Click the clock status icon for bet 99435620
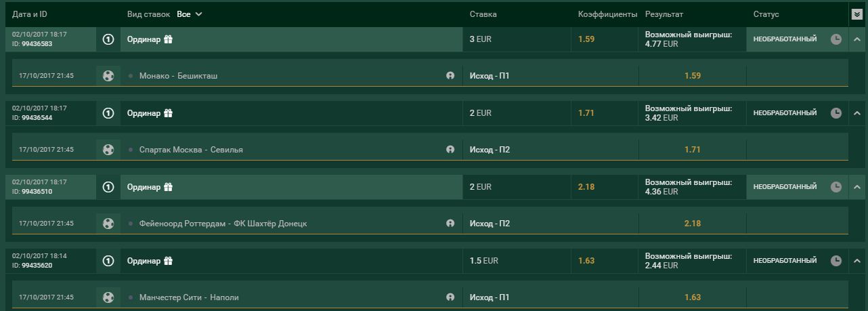The height and width of the screenshot is (311, 868). pyautogui.click(x=836, y=261)
